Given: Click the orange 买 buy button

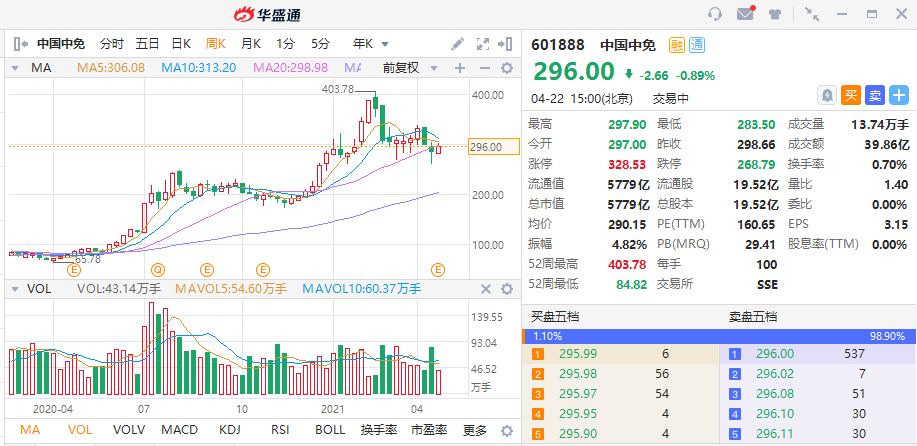Looking at the screenshot, I should 851,95.
